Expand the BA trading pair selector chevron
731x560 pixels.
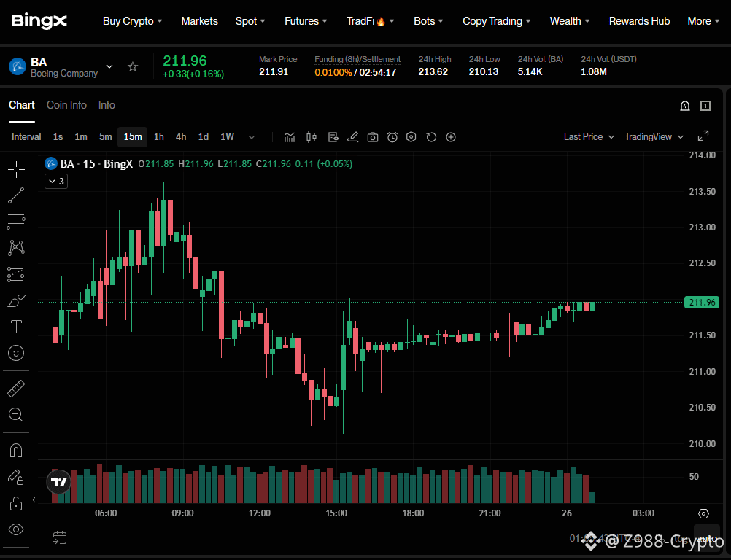[x=109, y=66]
